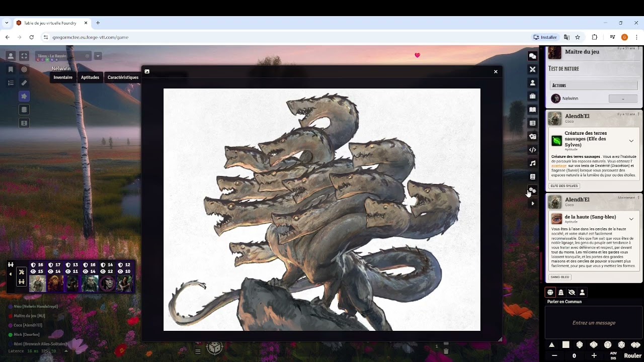This screenshot has height=362, width=644.
Task: Toggle the fullscreen frame icon
Action: pyautogui.click(x=24, y=56)
